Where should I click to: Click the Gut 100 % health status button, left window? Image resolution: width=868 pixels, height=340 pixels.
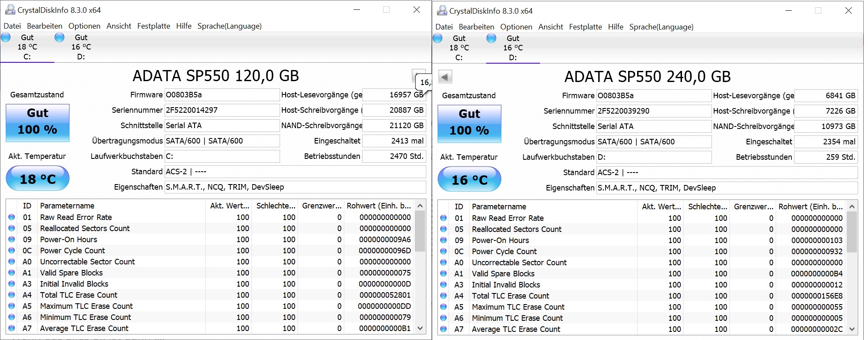point(38,123)
